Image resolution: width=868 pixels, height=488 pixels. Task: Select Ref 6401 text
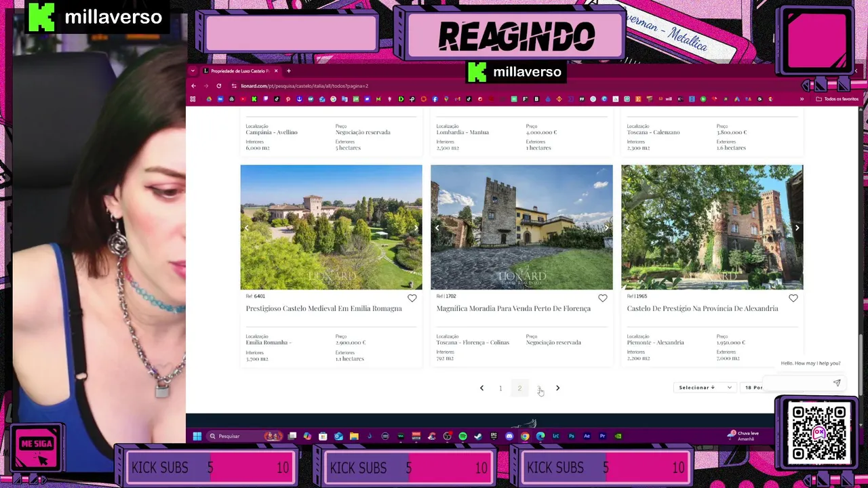point(256,296)
